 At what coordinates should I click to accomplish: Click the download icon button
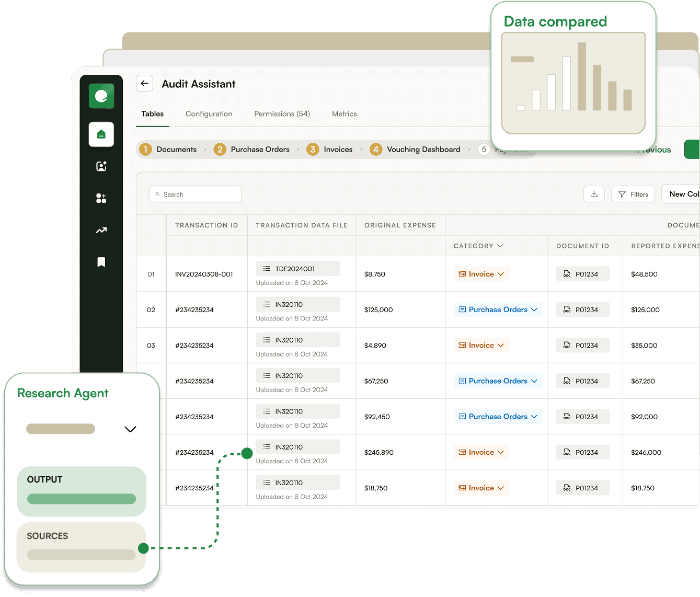[594, 194]
